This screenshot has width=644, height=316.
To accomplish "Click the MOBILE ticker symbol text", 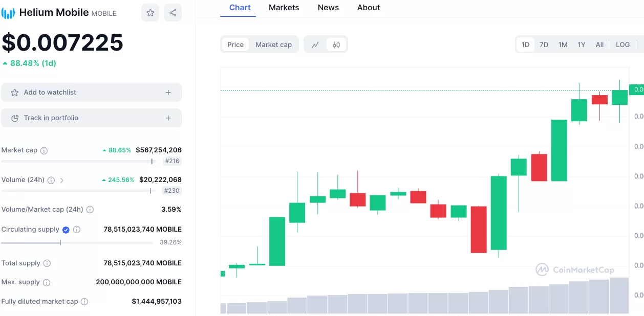I will click(104, 14).
